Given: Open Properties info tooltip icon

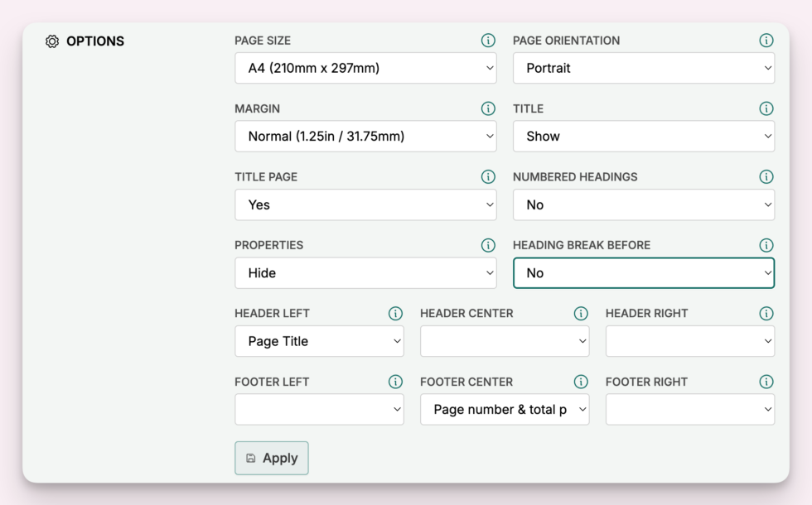Looking at the screenshot, I should [x=488, y=245].
